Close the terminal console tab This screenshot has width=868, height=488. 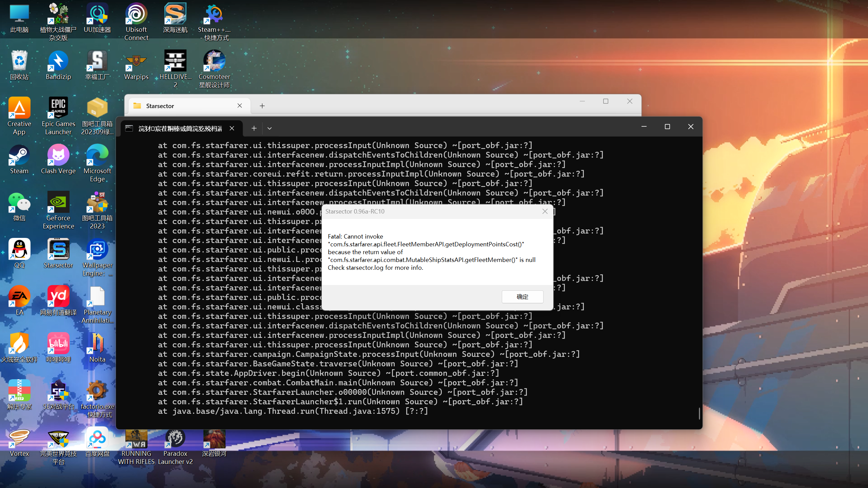pos(232,128)
